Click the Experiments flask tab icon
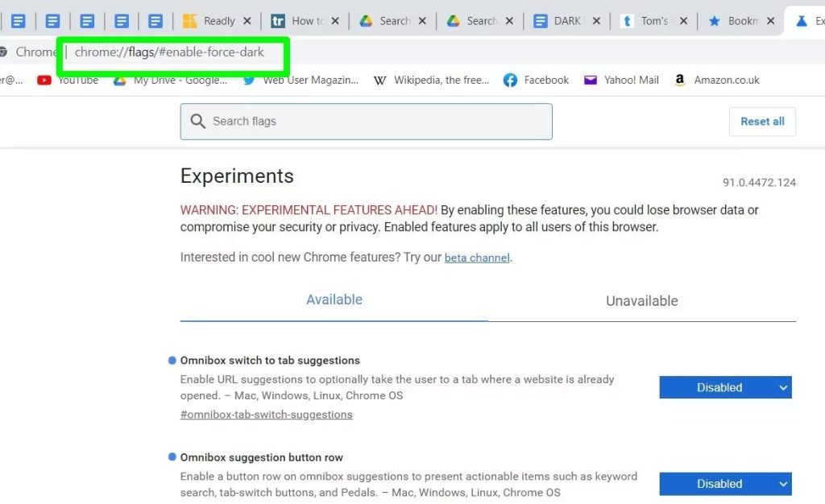825x504 pixels. tap(802, 21)
